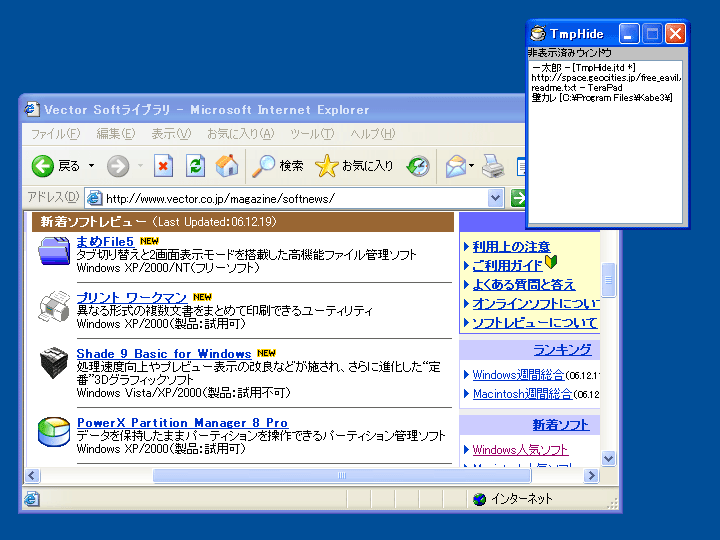Open the プリント ワークマン link

(131, 297)
